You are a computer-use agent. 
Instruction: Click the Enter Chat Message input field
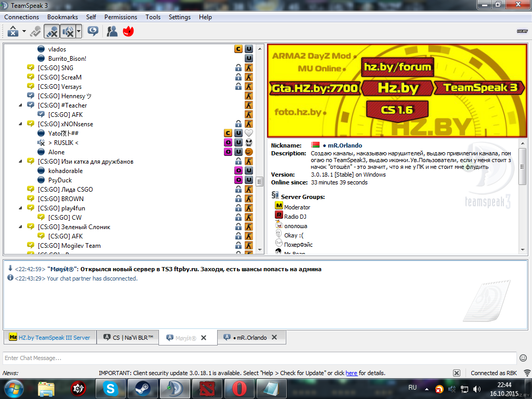[x=260, y=358]
